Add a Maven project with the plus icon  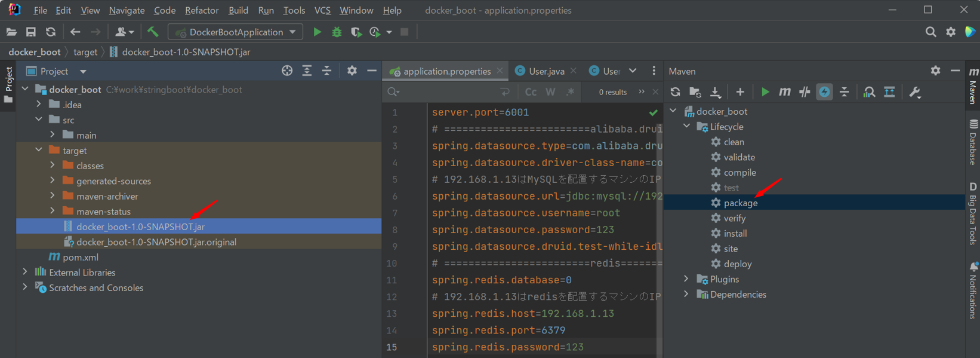click(740, 92)
